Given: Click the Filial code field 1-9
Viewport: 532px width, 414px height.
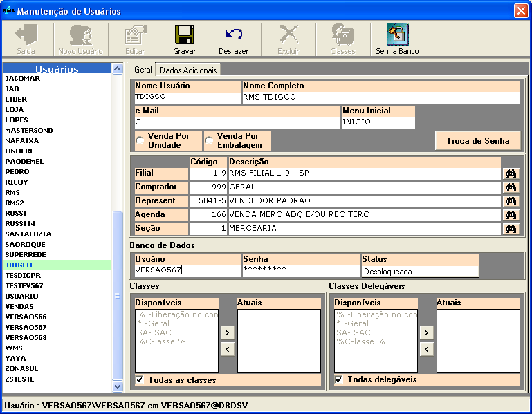Looking at the screenshot, I should [x=208, y=173].
